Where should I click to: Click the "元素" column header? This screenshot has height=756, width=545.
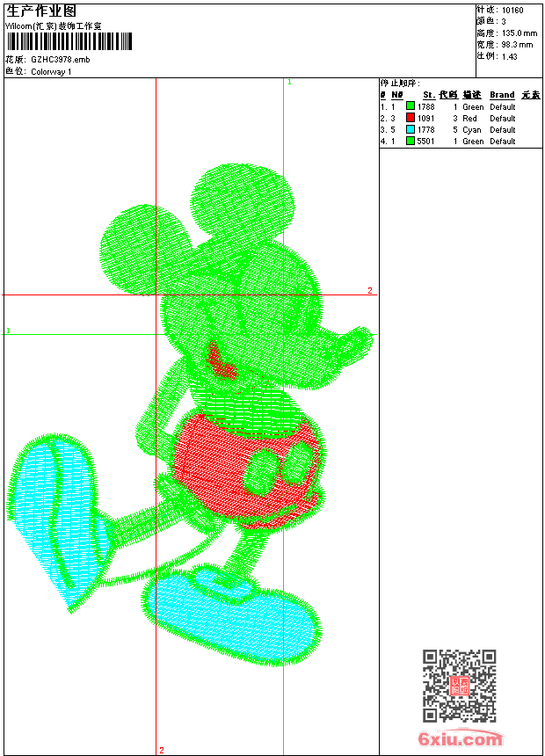tap(531, 95)
